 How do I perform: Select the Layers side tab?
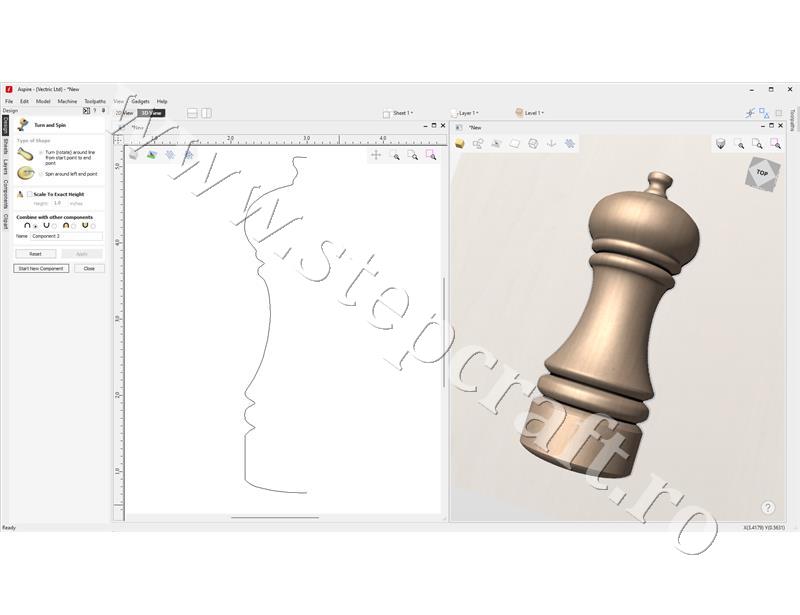click(5, 167)
